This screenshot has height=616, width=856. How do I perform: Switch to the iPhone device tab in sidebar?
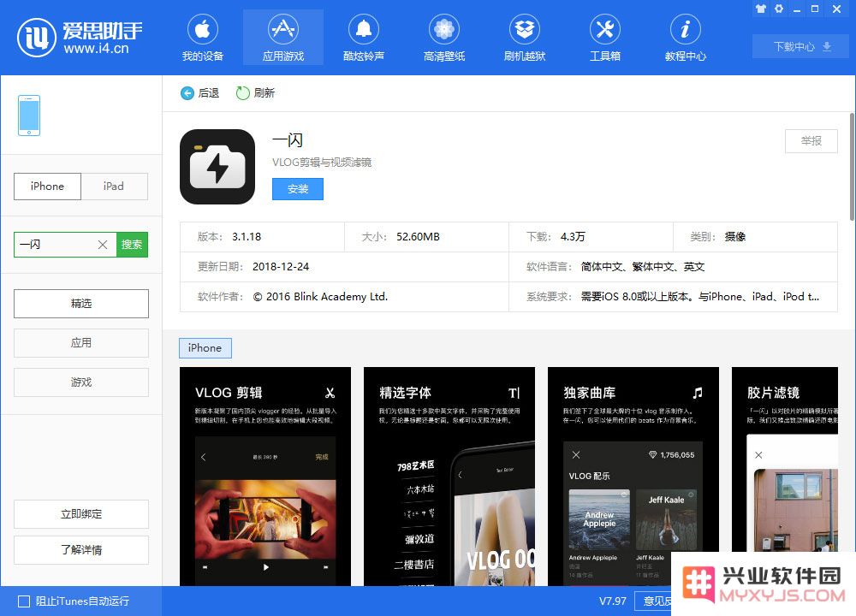coord(47,187)
